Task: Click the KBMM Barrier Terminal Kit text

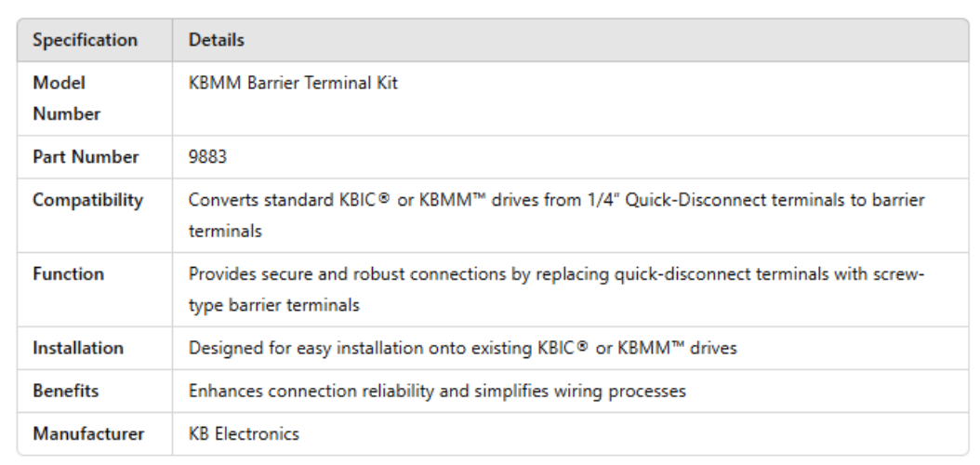Action: pos(293,83)
